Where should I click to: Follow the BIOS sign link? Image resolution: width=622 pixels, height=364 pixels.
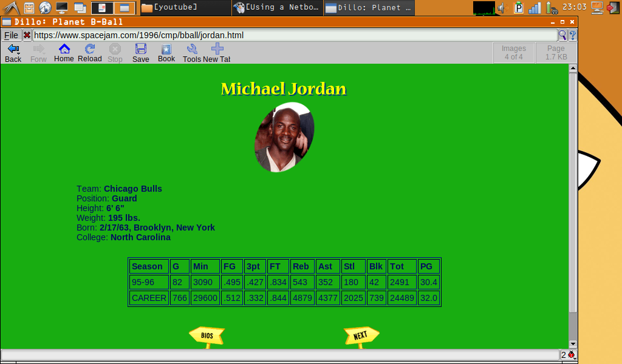[x=207, y=336]
